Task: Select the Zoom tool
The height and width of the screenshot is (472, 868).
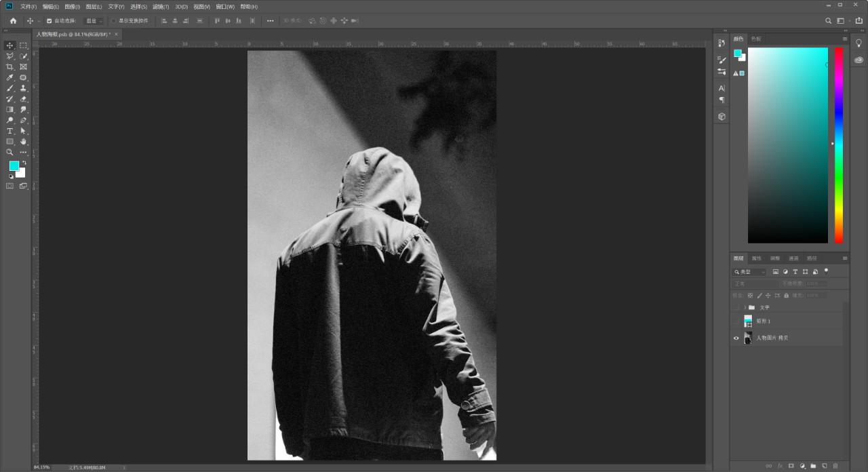Action: (9, 153)
